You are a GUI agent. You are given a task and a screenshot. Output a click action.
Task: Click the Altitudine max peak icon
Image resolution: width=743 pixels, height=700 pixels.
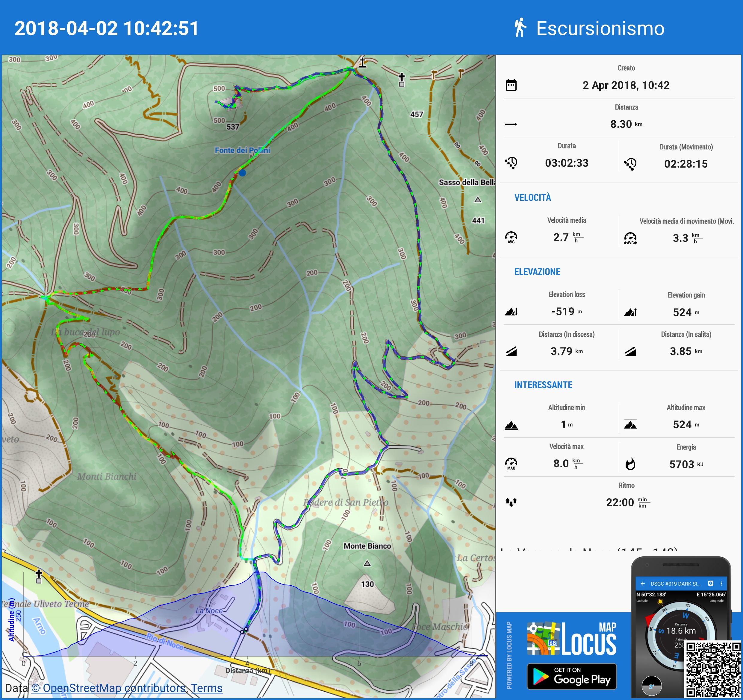point(630,425)
